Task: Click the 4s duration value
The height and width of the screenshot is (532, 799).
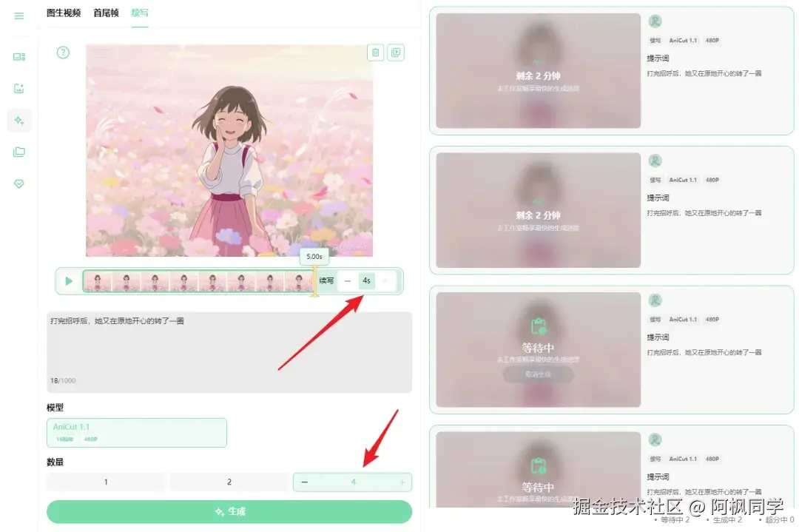Action: tap(366, 280)
